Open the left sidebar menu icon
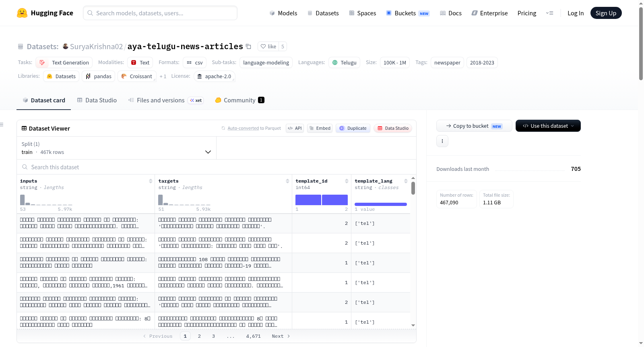644x347 pixels. 2,125
